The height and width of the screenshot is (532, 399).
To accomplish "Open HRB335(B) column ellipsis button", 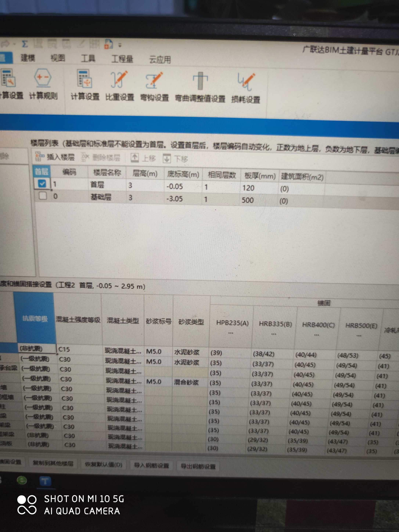I will pyautogui.click(x=274, y=334).
